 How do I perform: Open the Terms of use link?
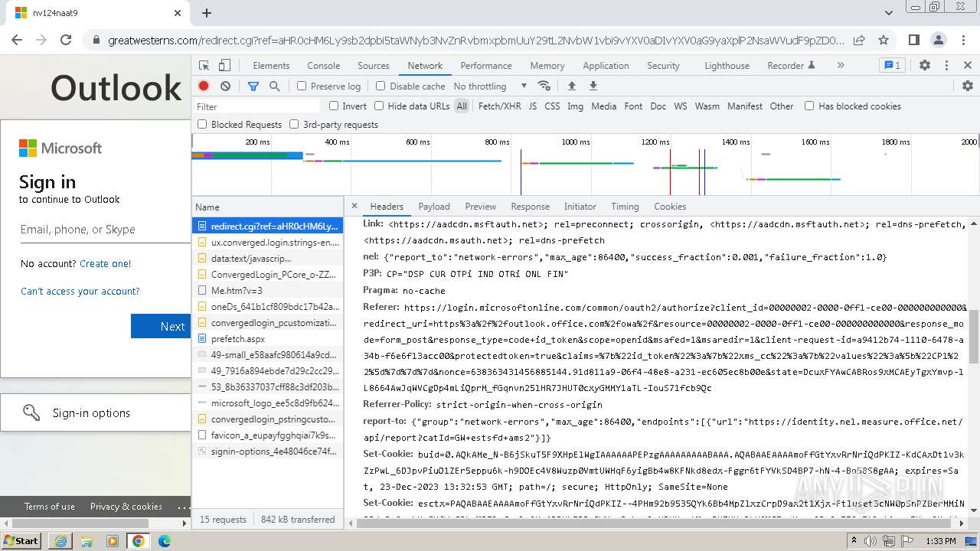[50, 507]
